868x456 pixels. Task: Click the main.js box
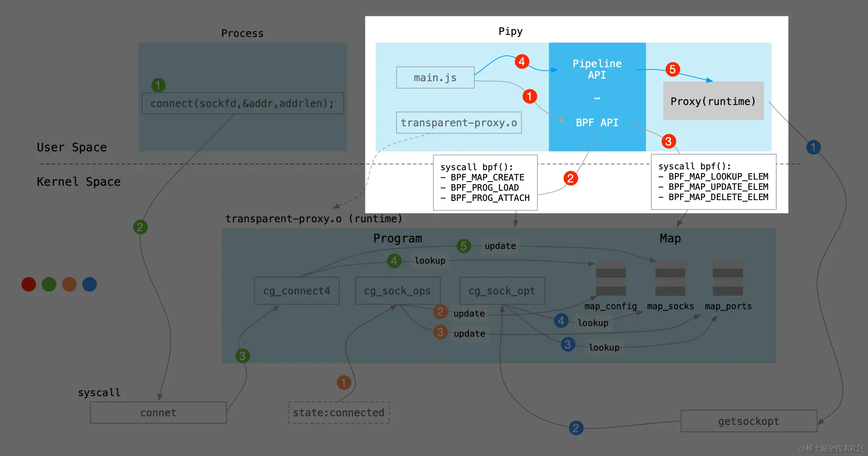click(x=435, y=78)
